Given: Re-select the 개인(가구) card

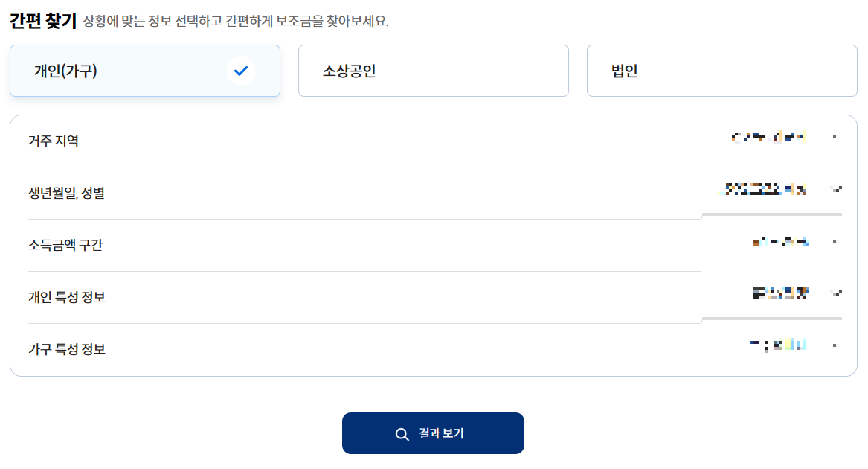Looking at the screenshot, I should tap(144, 71).
